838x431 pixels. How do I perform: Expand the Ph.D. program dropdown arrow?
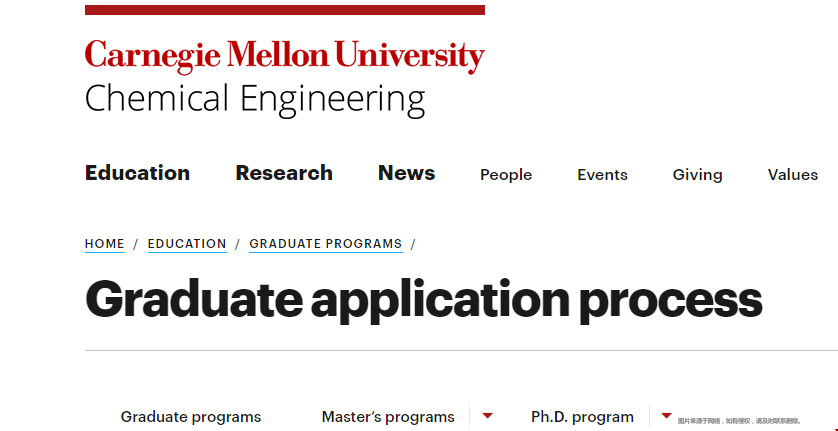666,415
